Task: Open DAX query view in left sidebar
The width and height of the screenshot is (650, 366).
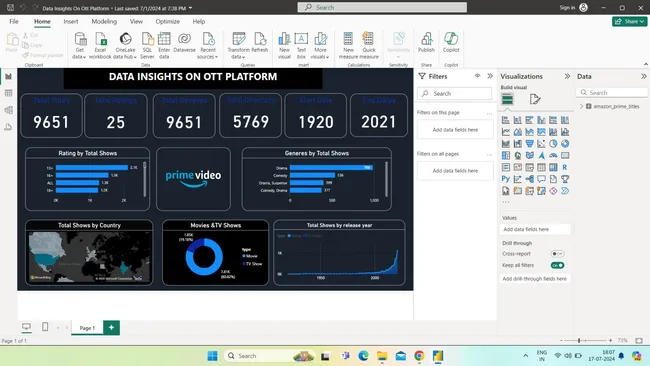Action: 8,127
